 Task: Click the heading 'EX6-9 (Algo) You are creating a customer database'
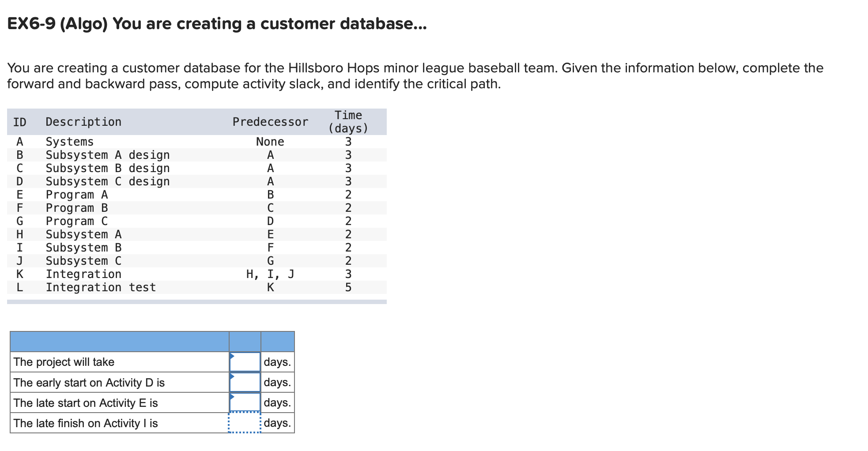tap(216, 24)
